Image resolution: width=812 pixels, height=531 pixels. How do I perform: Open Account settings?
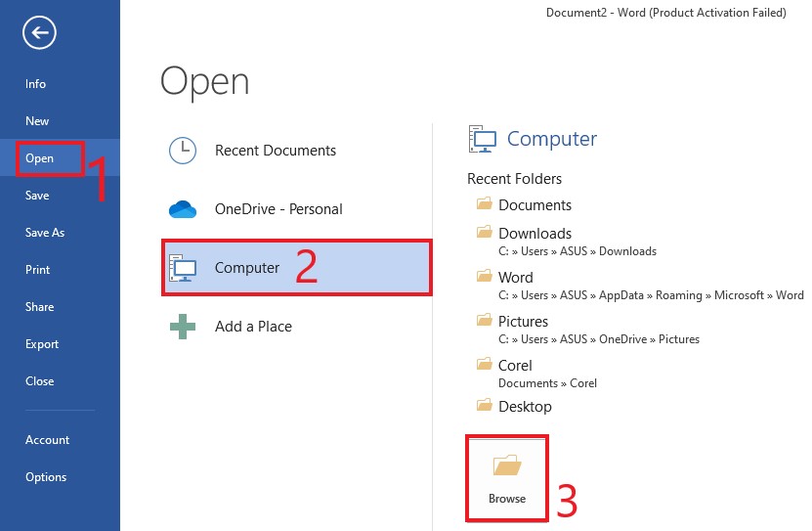click(x=47, y=440)
